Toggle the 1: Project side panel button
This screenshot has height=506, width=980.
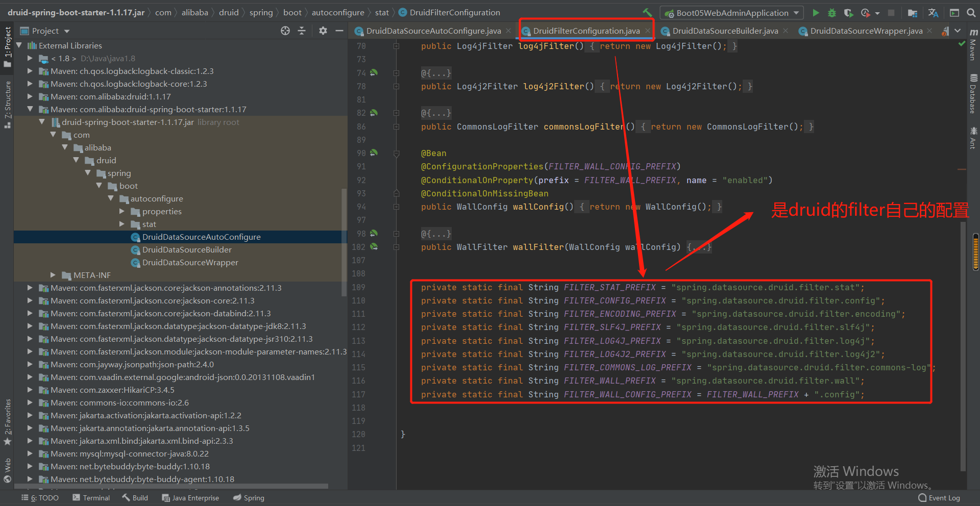8,46
